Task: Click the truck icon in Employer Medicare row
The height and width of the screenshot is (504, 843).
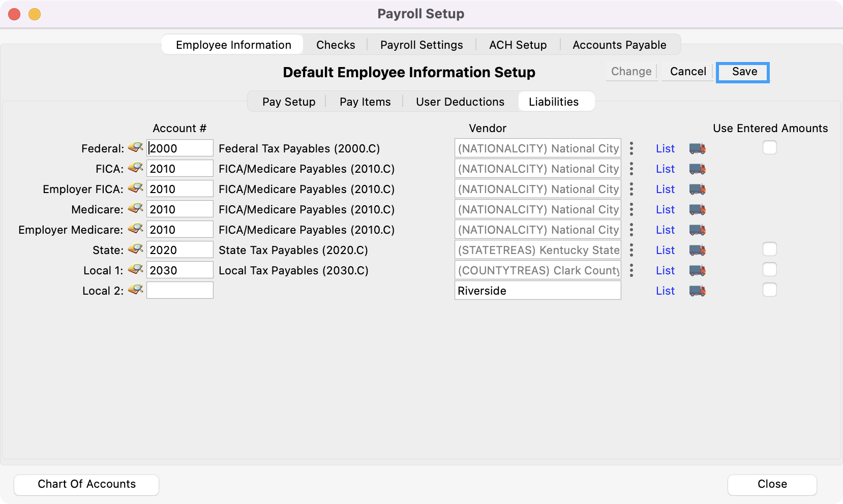Action: click(x=697, y=230)
